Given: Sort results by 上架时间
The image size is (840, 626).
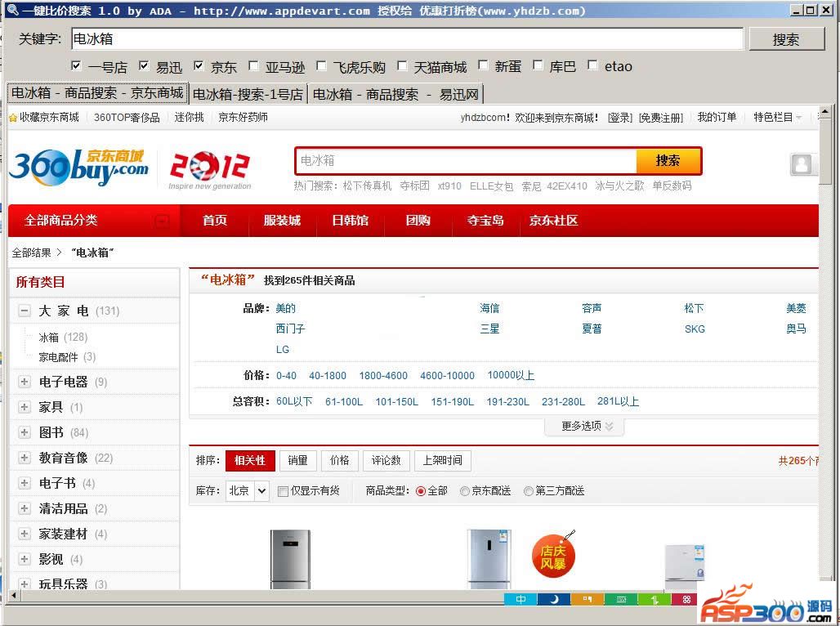Looking at the screenshot, I should click(x=443, y=460).
